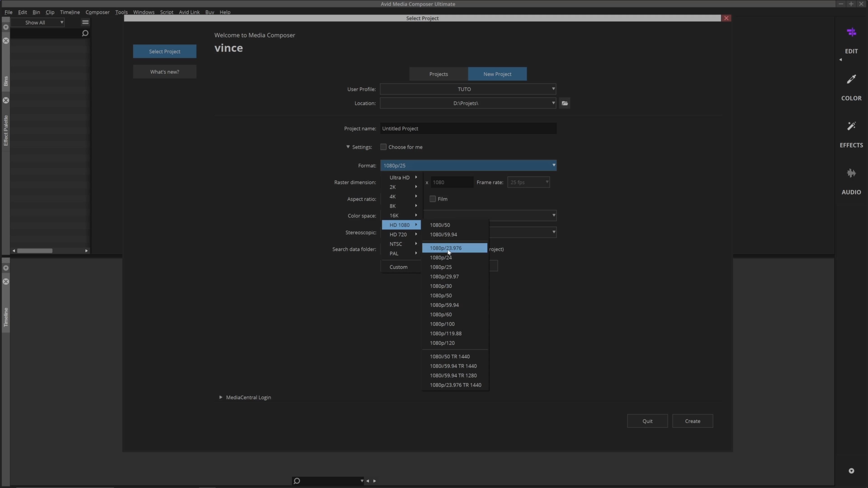Click the Select Project button
Screen dimensions: 868x488
[164, 52]
